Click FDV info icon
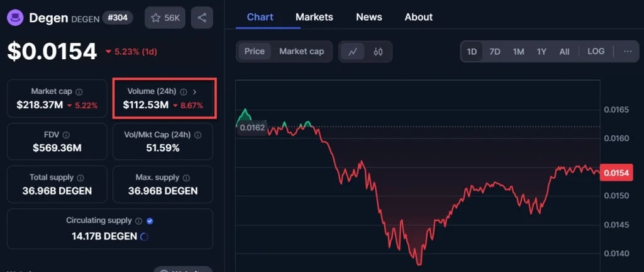 (66, 135)
